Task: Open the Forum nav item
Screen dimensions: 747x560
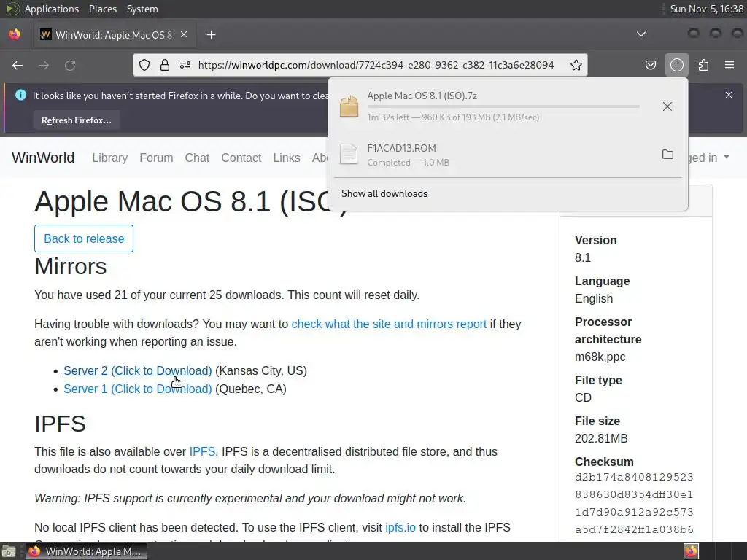Action: (x=156, y=157)
